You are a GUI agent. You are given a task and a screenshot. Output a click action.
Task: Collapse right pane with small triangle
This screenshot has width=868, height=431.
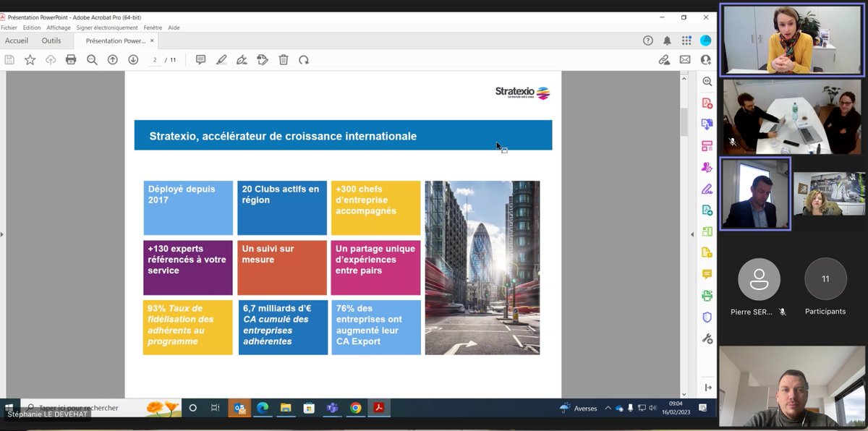coord(693,234)
